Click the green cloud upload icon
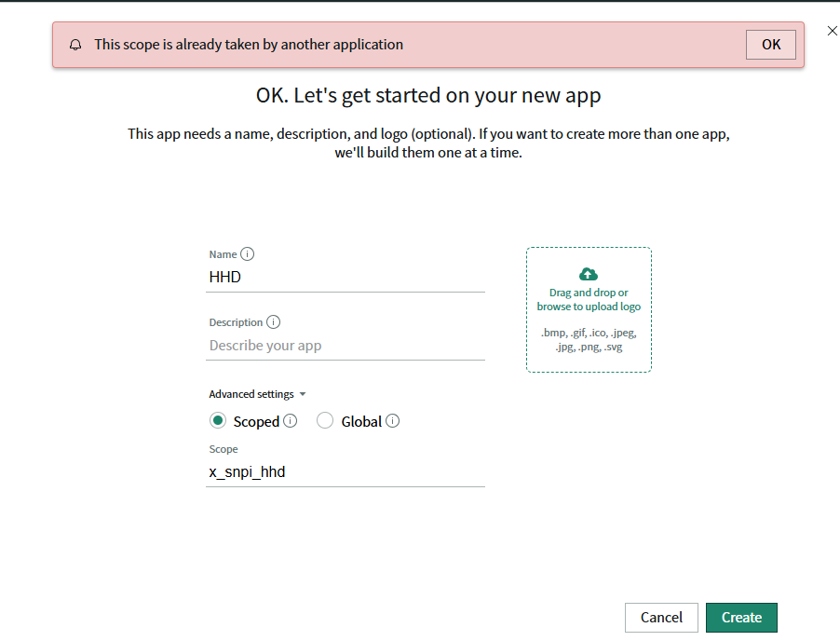The height and width of the screenshot is (641, 840). coord(589,273)
